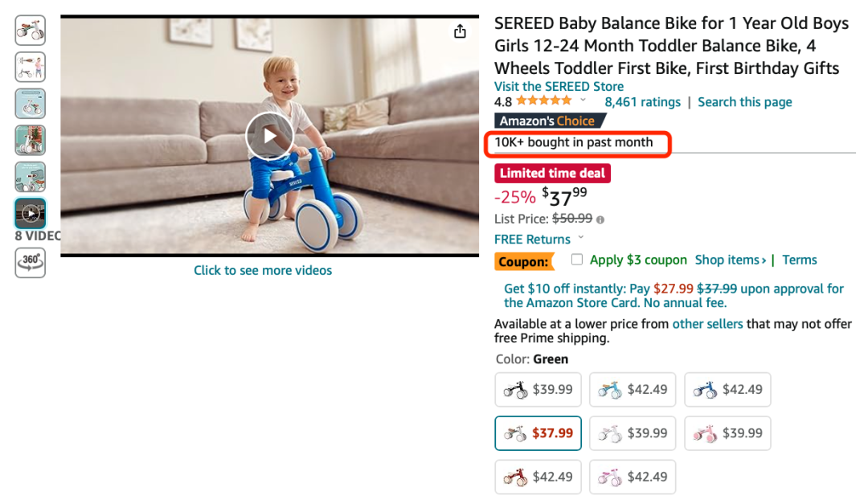868x496 pixels.
Task: Pick the red bike color swatch
Action: pos(538,477)
